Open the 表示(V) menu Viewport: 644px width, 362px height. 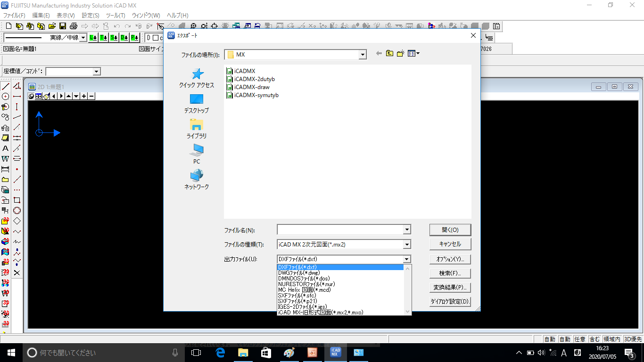pos(66,16)
